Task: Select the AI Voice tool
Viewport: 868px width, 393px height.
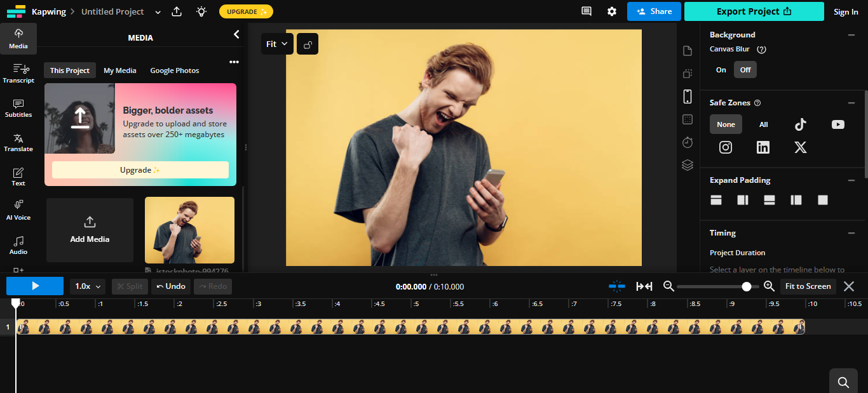Action: (18, 210)
